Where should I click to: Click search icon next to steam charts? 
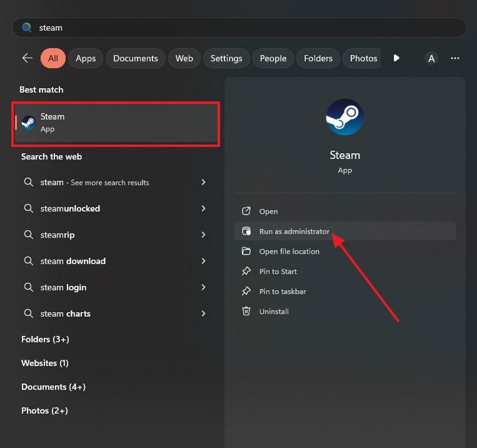pos(29,313)
